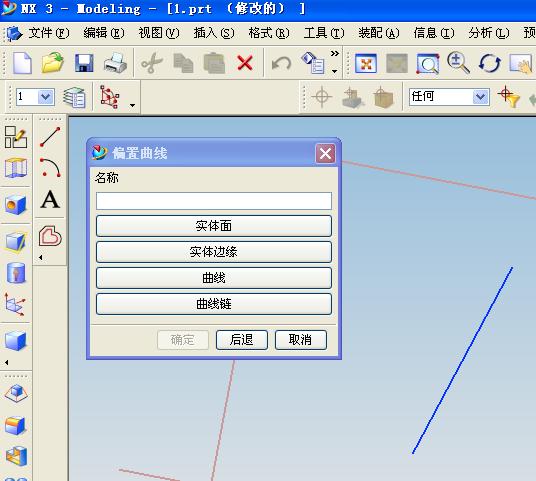Select the blue line in the viewport
This screenshot has width=536, height=481.
click(462, 361)
